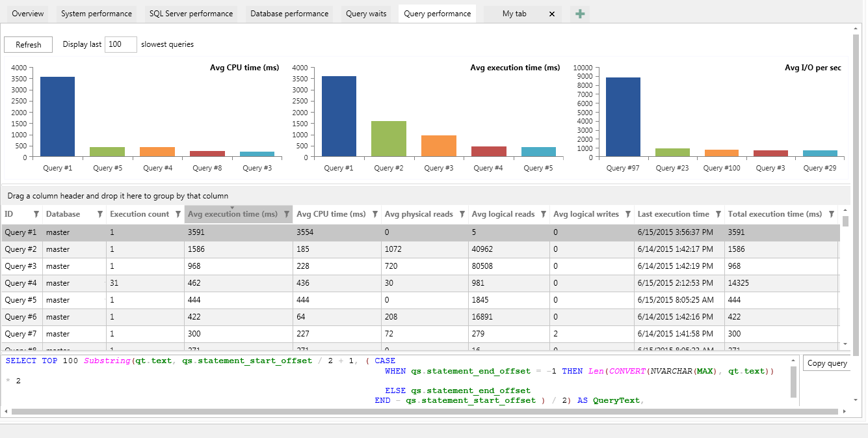Click the query text vertical scrollbar thumb
868x438 pixels.
[x=793, y=381]
